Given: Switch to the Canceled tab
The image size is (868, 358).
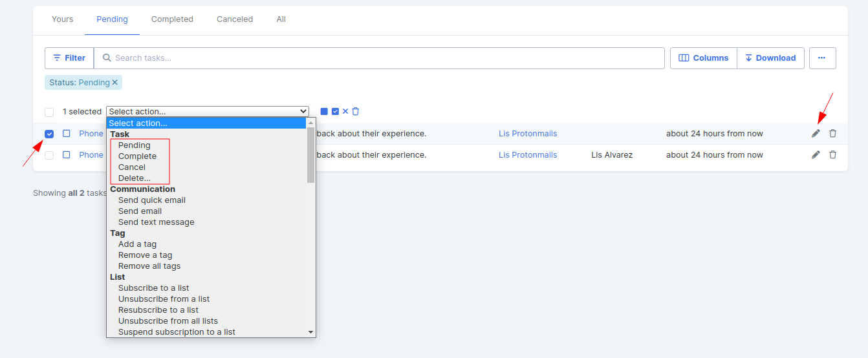Looking at the screenshot, I should [x=235, y=19].
